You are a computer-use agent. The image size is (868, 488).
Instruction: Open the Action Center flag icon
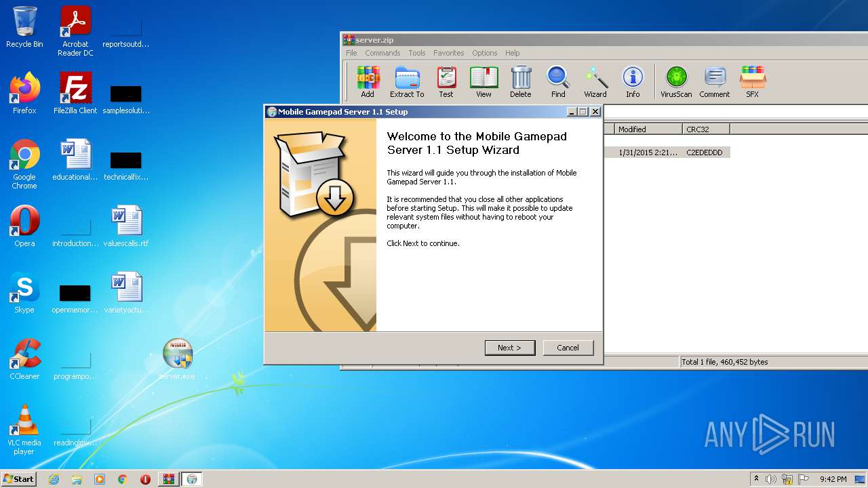click(804, 479)
